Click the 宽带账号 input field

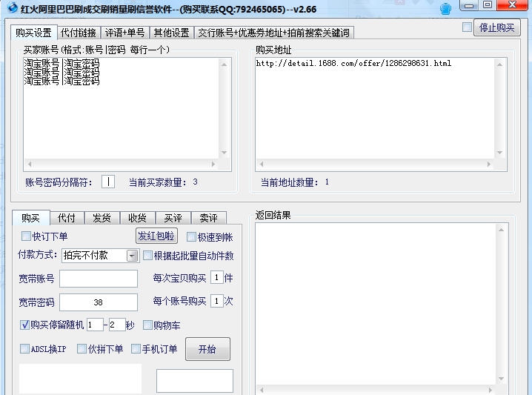99,279
